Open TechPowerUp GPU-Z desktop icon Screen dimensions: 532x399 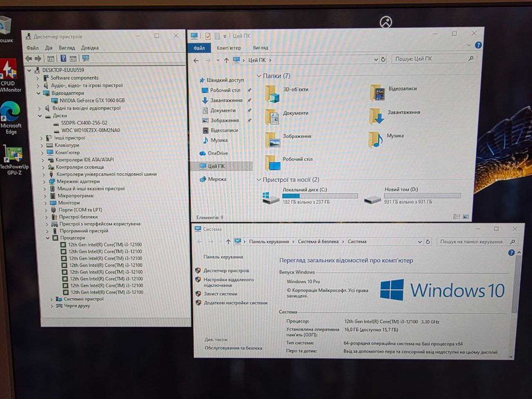click(x=14, y=160)
